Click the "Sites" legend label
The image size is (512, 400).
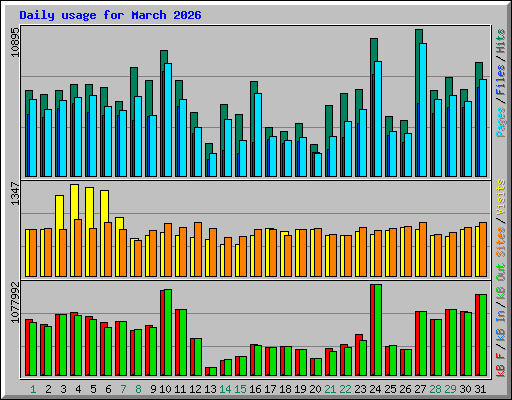tap(501, 242)
